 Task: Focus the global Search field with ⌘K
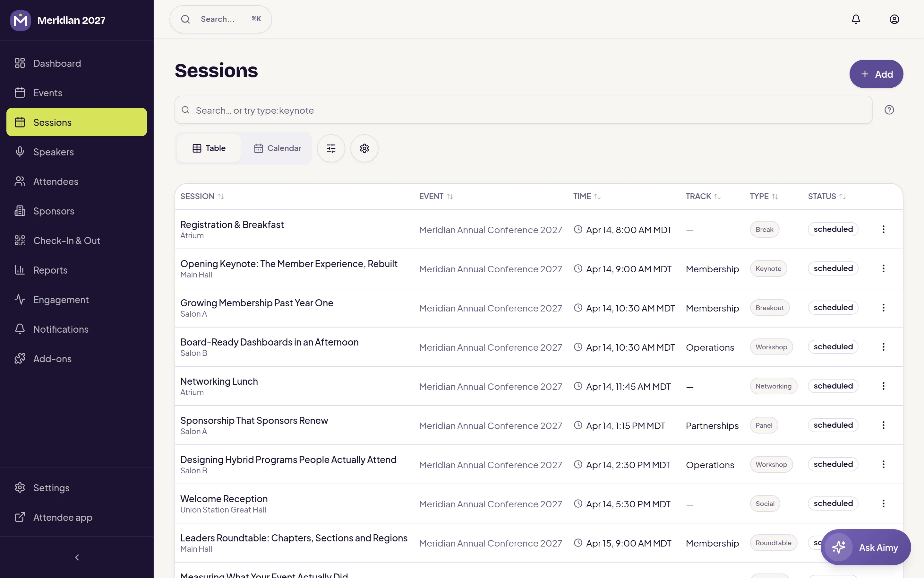(x=221, y=19)
